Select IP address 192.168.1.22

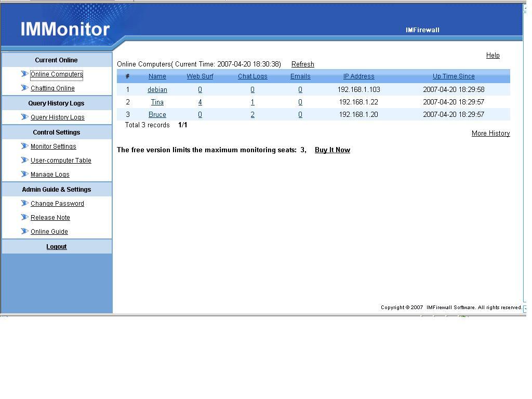coord(358,102)
